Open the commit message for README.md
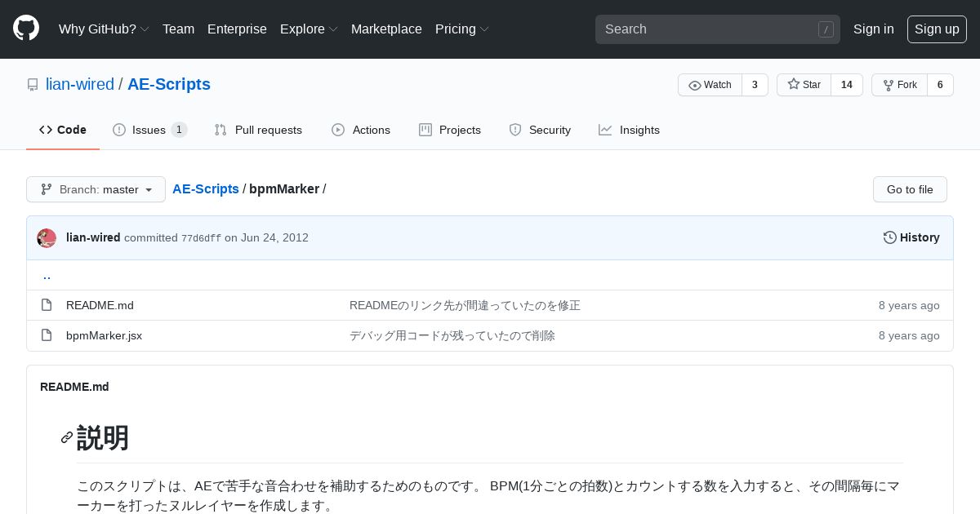This screenshot has width=980, height=514. tap(465, 305)
